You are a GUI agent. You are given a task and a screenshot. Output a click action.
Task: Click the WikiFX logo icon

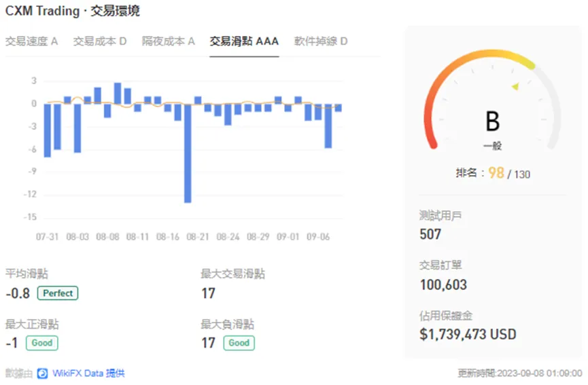(42, 373)
